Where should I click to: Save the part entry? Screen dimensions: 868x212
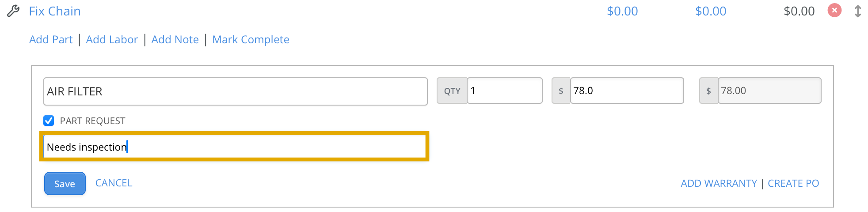coord(65,183)
